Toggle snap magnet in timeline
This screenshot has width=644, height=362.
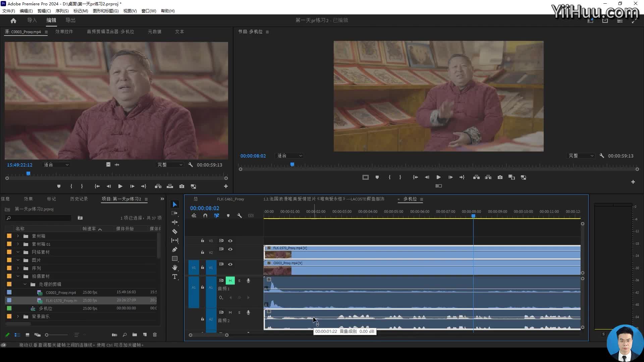[x=205, y=216]
